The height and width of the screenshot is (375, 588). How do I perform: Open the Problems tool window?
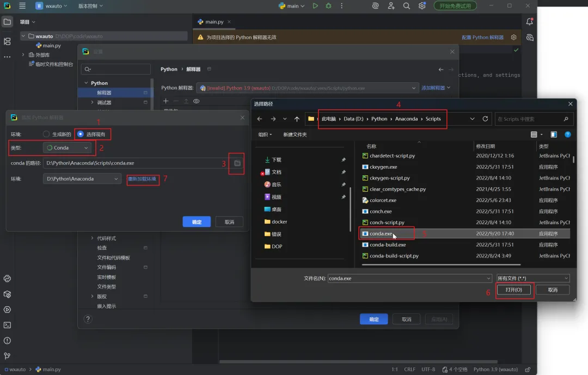click(7, 341)
